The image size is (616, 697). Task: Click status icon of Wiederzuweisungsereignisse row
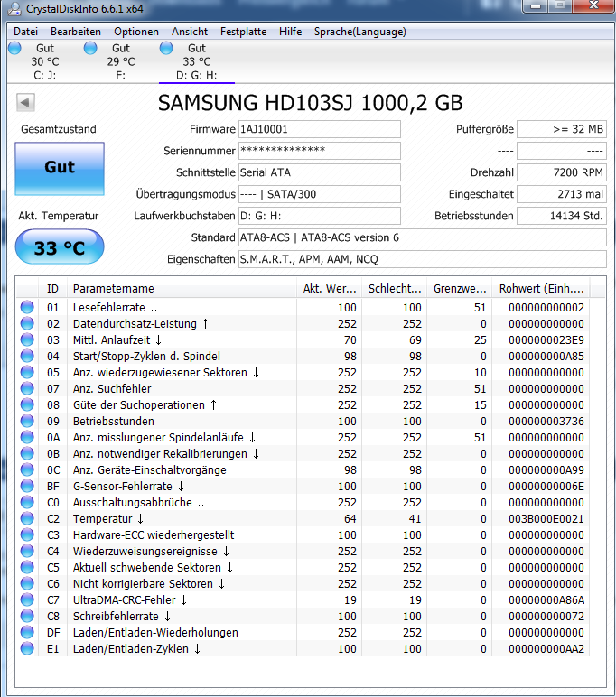tap(27, 552)
